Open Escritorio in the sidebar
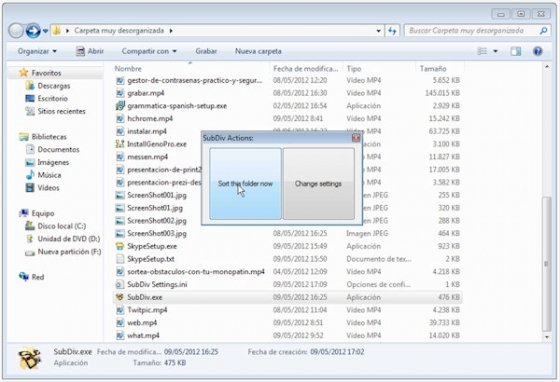This screenshot has height=382, width=560. [x=52, y=99]
